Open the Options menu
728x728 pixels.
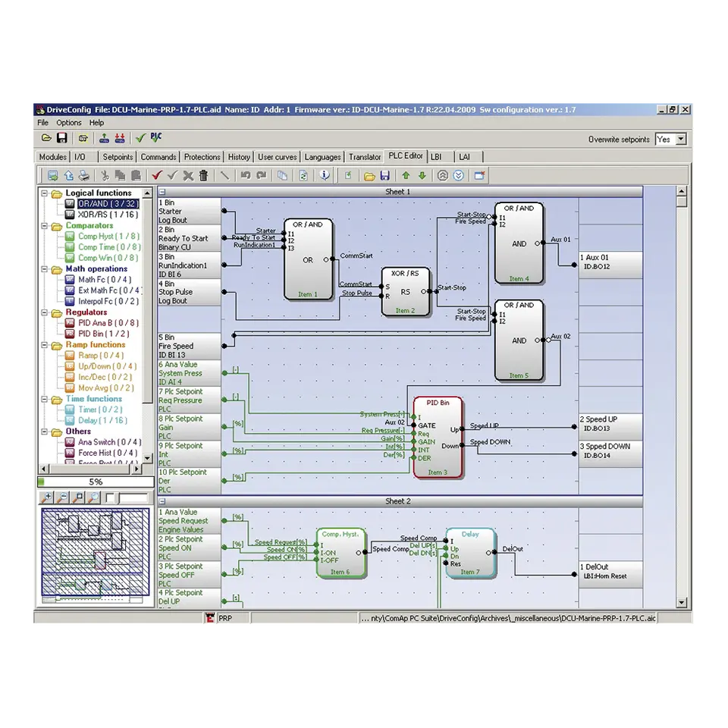point(69,123)
